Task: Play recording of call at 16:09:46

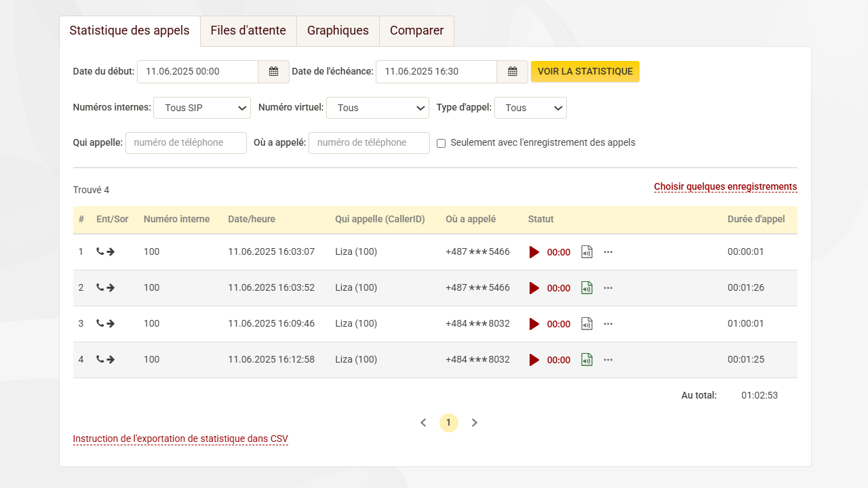Action: tap(534, 324)
